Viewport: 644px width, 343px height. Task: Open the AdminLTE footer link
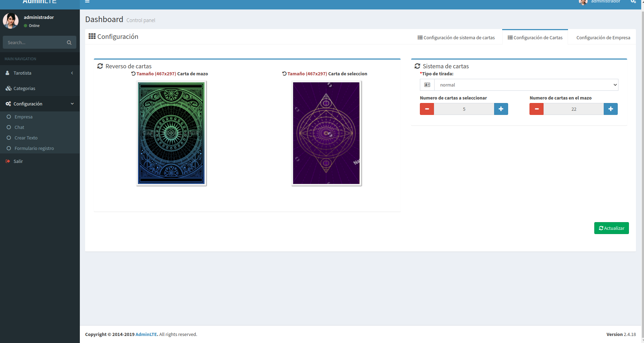[x=146, y=334]
